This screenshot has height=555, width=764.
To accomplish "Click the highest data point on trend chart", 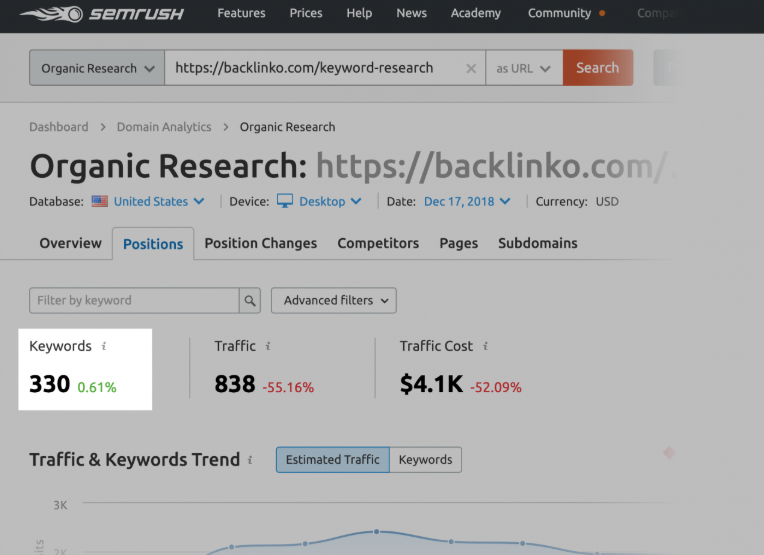I will 377,532.
